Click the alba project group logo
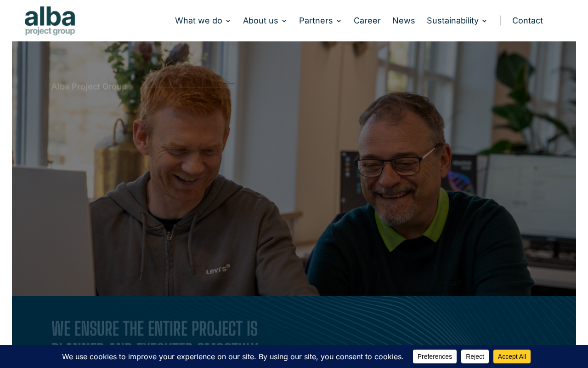Screen dimensions: 588x368 [50, 21]
